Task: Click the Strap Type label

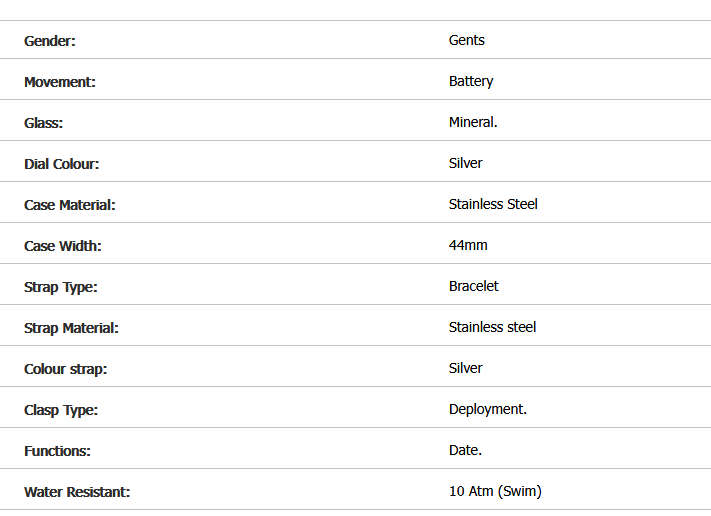Action: click(61, 287)
